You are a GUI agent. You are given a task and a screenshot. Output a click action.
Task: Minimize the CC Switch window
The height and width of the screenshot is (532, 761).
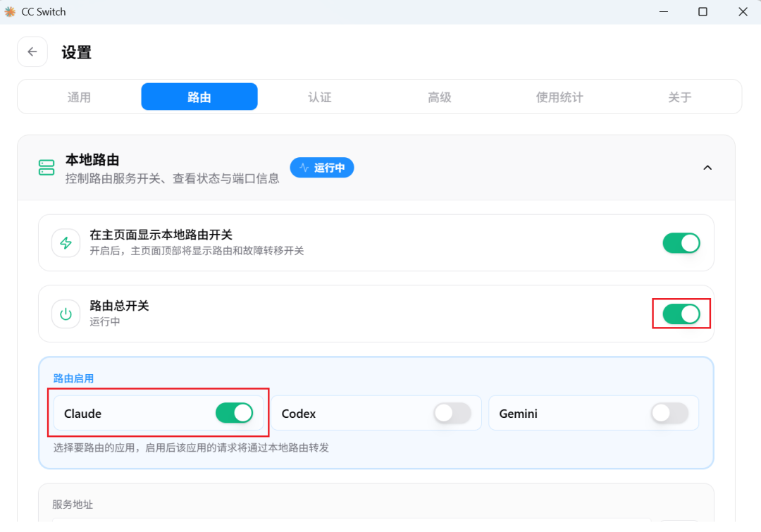tap(664, 12)
